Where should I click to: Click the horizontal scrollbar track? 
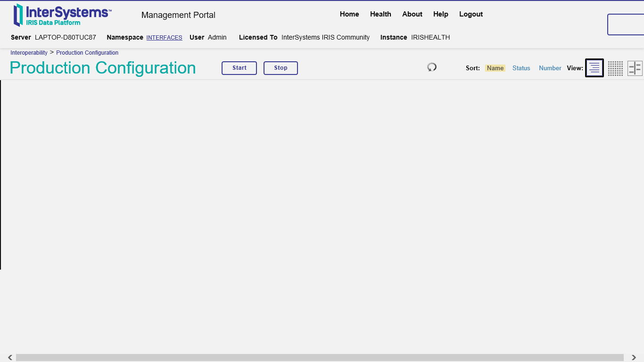coord(320,358)
